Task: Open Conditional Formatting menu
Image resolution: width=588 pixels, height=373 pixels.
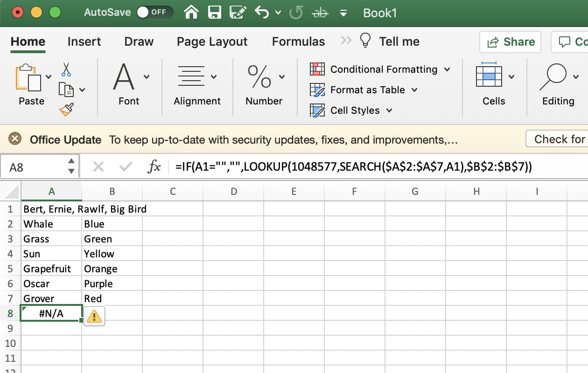Action: (x=381, y=69)
